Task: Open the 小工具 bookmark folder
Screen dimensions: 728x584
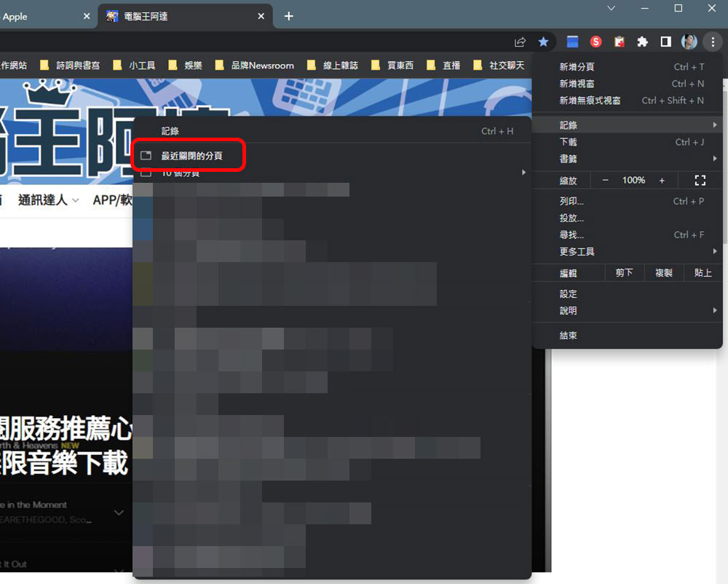Action: 135,66
